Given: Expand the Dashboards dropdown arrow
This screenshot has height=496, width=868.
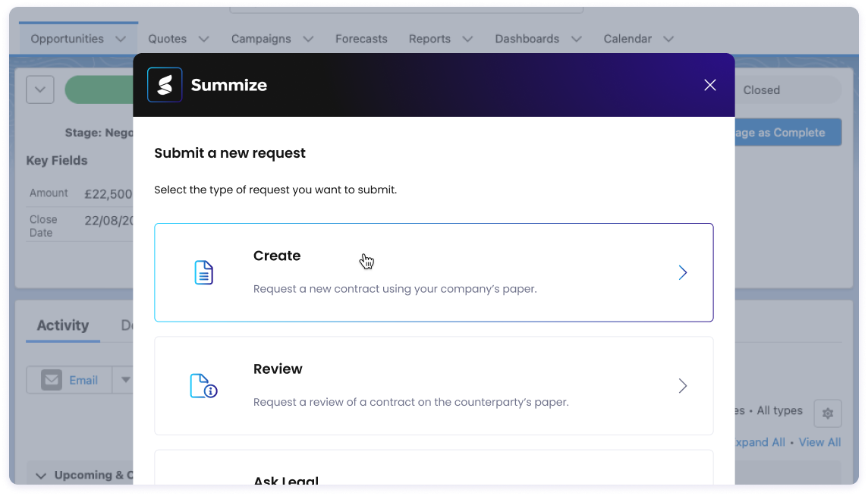Looking at the screenshot, I should tap(577, 39).
